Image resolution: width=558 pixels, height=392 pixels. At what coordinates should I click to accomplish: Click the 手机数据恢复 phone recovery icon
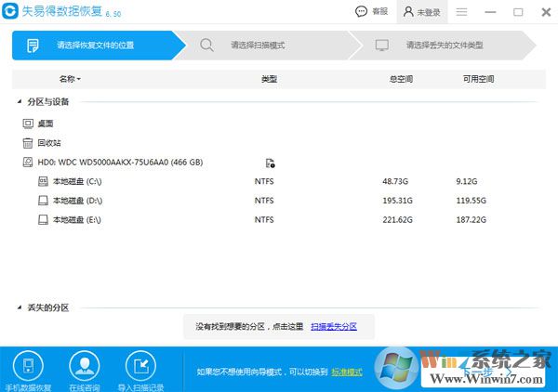point(28,365)
